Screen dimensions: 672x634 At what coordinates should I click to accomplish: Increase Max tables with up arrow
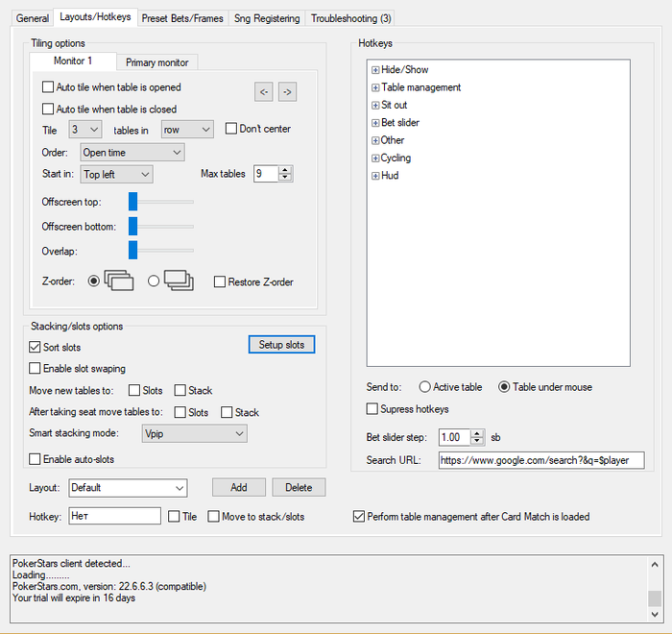[285, 170]
